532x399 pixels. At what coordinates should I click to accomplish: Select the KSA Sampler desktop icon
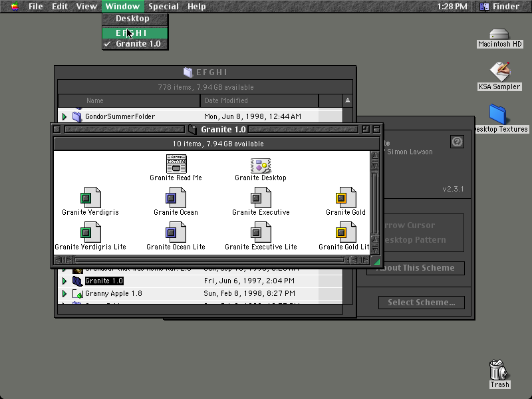[499, 71]
